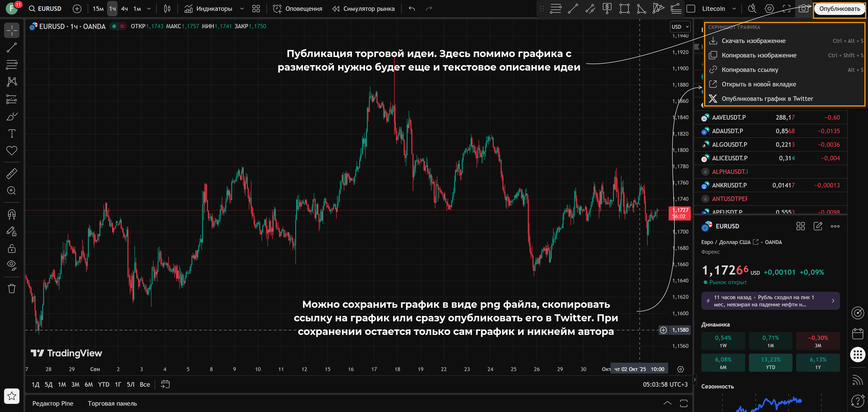The height and width of the screenshot is (412, 868).
Task: Select the Text tool in left toolbar
Action: (12, 133)
